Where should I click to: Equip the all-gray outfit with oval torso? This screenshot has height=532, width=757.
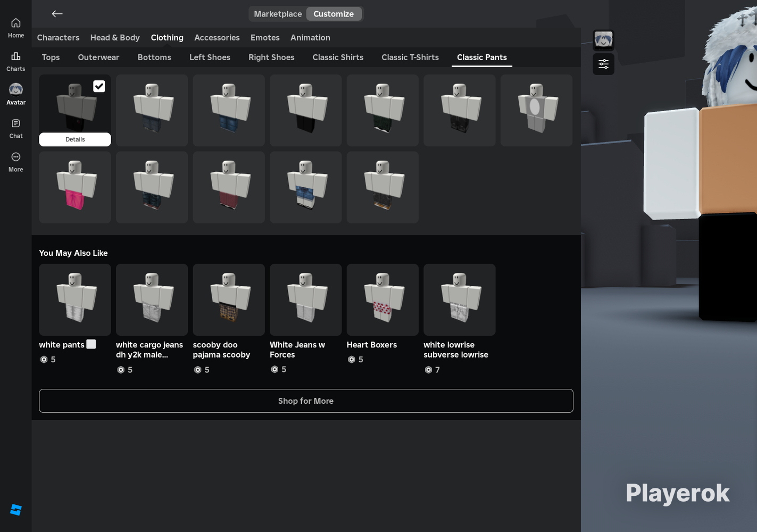pyautogui.click(x=536, y=111)
